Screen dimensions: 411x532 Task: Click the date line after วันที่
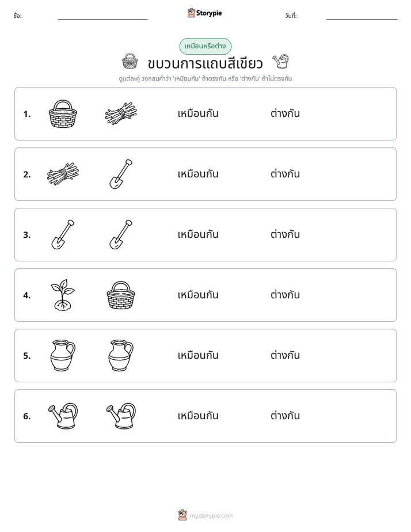pos(362,17)
